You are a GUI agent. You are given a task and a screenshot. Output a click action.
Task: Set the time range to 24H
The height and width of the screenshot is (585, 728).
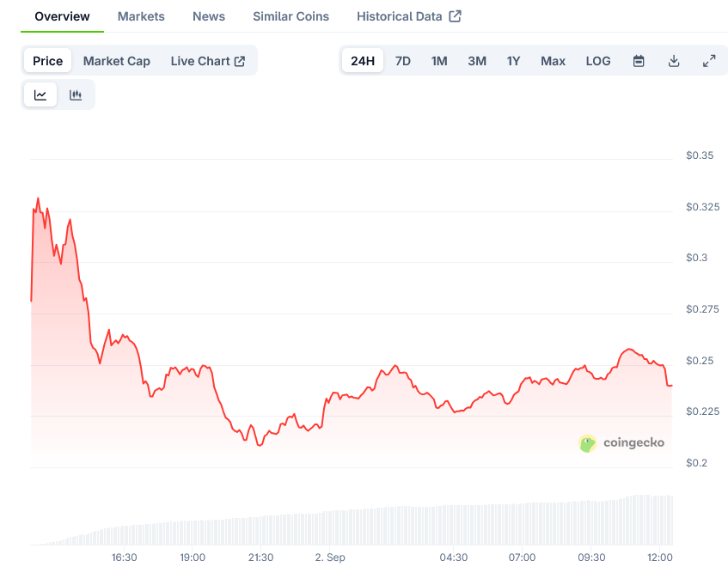[x=363, y=61]
